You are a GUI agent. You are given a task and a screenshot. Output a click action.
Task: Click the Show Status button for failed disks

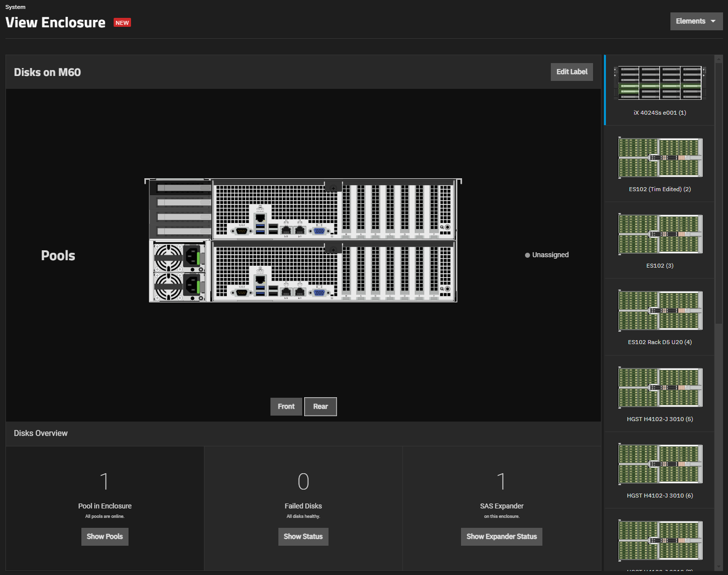point(303,537)
